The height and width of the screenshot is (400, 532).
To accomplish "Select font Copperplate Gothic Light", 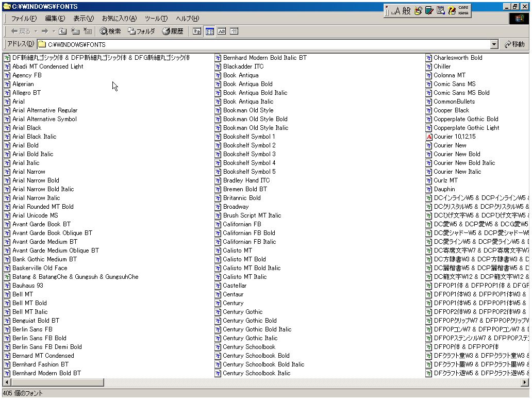I will click(466, 128).
